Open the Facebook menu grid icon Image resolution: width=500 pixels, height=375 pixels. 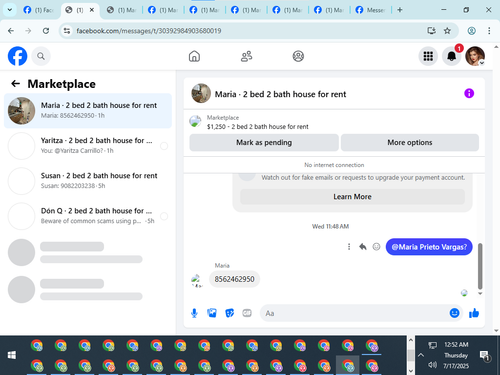coord(428,56)
